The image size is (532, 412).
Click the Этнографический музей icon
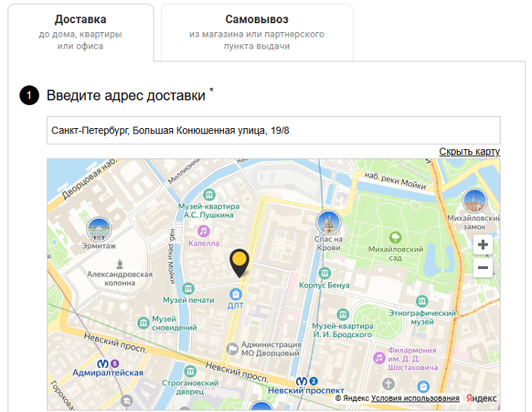pyautogui.click(x=422, y=301)
